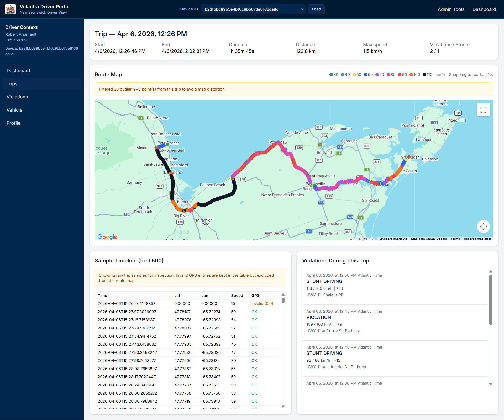The image size is (504, 420).
Task: Click Keyboard shortcuts on the map
Action: [x=393, y=239]
